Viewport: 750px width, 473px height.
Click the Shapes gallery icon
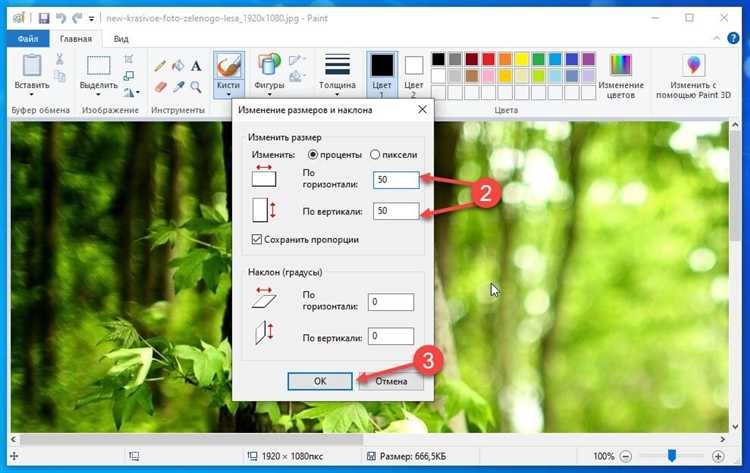pos(269,65)
